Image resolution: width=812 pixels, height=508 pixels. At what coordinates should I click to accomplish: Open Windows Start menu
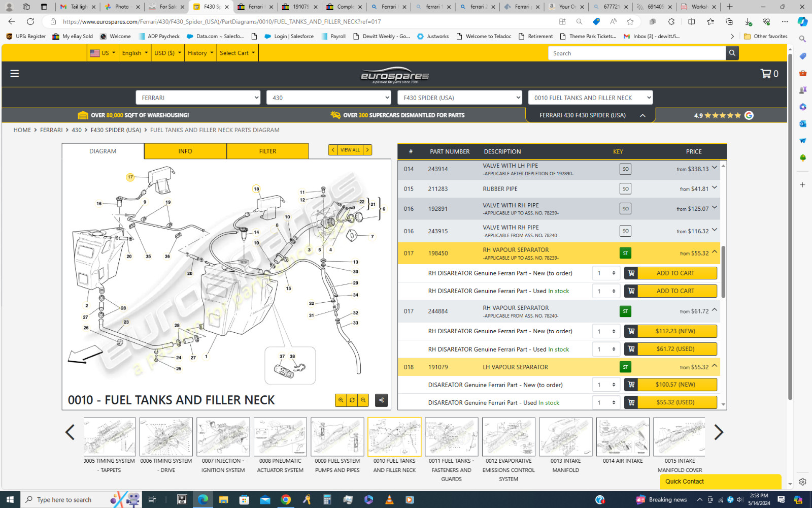pos(10,499)
